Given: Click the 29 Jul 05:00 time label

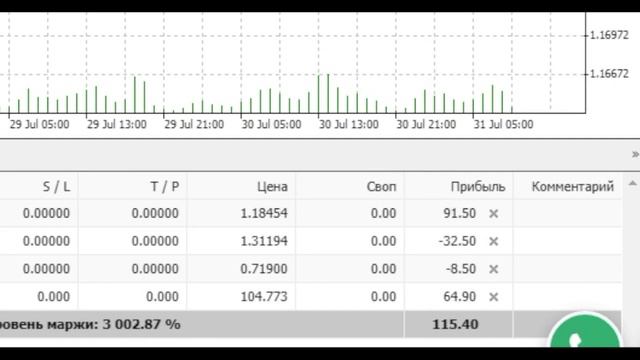Looking at the screenshot, I should point(39,124).
